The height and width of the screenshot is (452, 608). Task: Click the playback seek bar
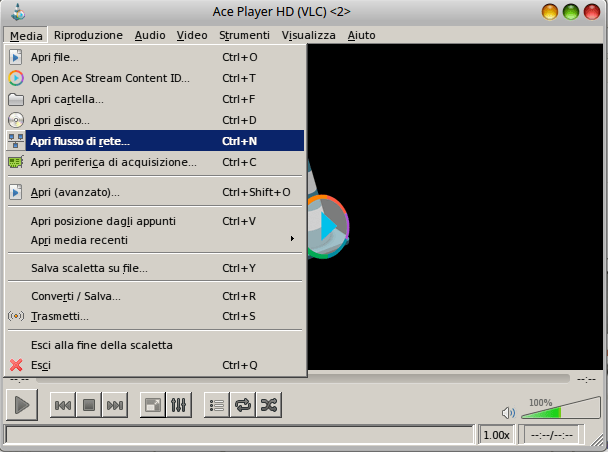[x=303, y=379]
